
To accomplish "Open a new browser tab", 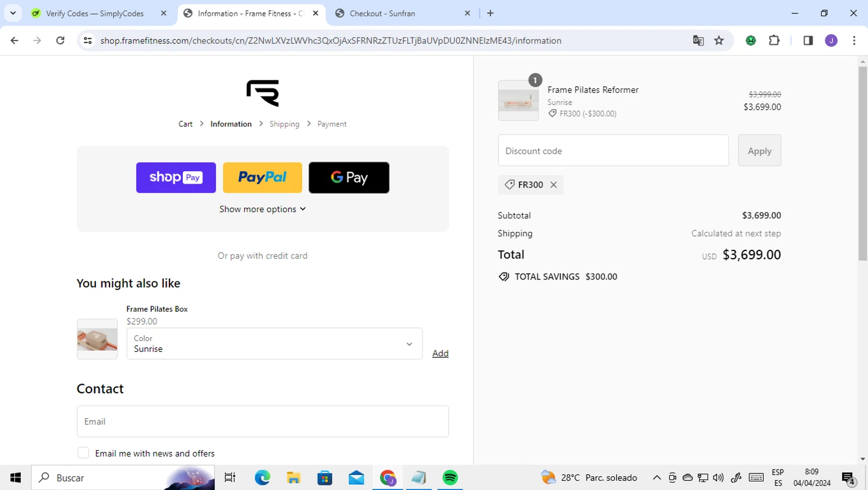I will pos(491,13).
